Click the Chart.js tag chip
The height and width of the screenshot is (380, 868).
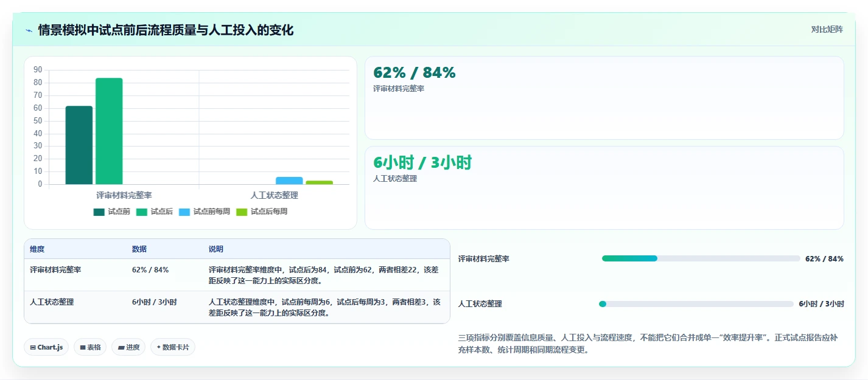pos(46,347)
